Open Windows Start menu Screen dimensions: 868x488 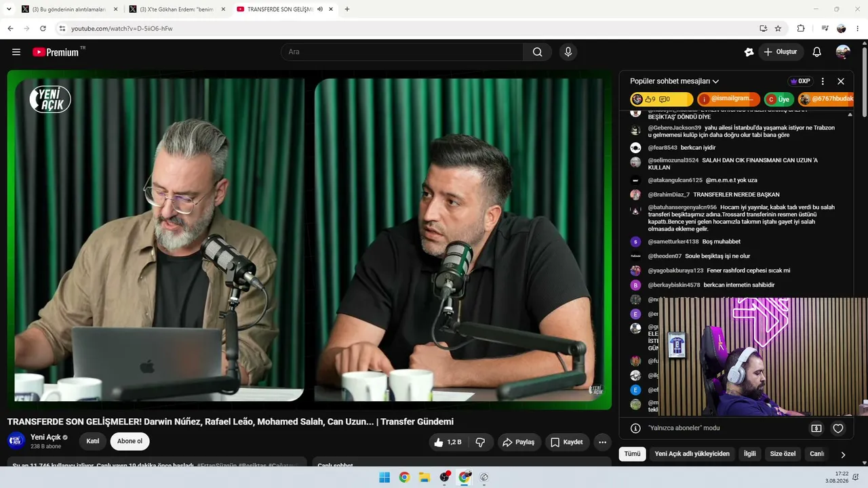384,477
